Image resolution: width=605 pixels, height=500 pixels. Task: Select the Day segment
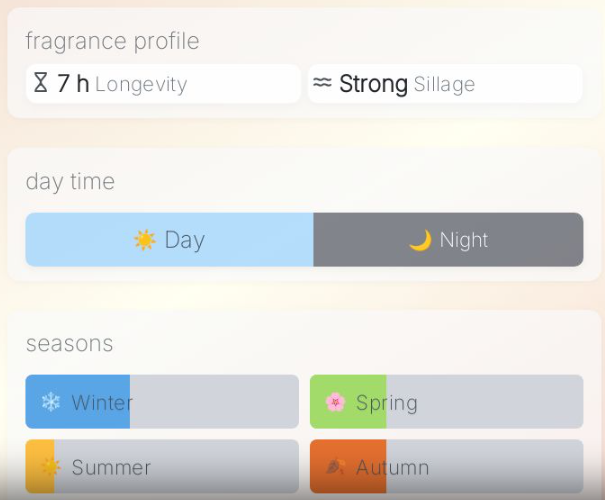tap(169, 240)
